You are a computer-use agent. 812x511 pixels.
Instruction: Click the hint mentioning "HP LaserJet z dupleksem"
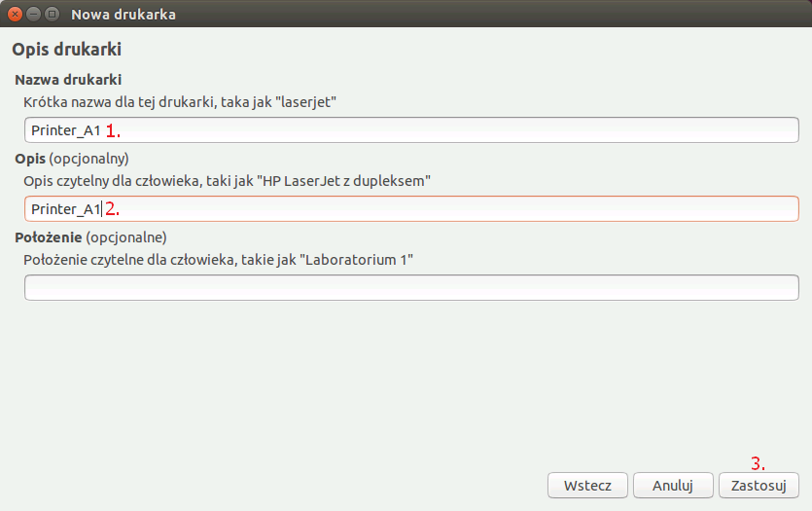click(x=227, y=181)
